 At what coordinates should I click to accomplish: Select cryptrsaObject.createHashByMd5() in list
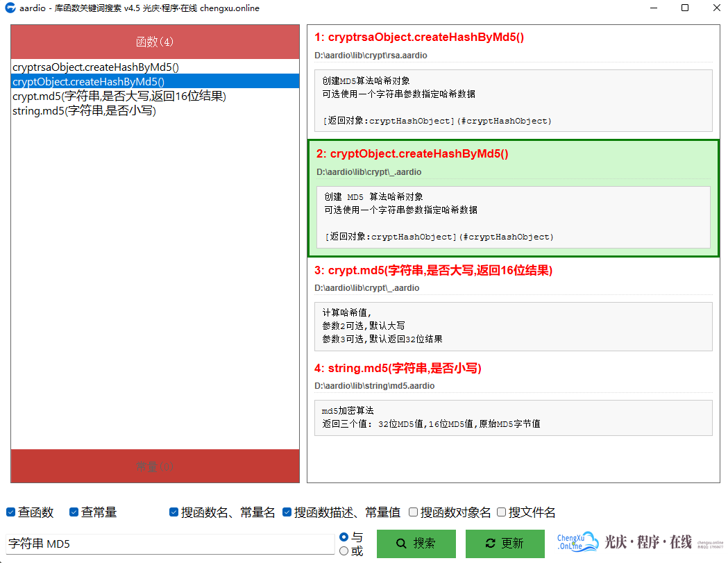point(155,67)
